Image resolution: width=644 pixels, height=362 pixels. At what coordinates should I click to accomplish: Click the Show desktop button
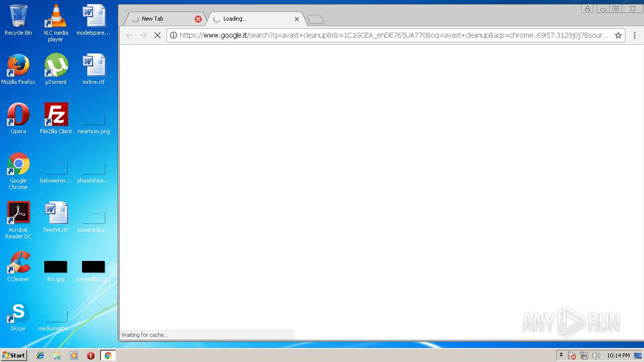[x=639, y=355]
